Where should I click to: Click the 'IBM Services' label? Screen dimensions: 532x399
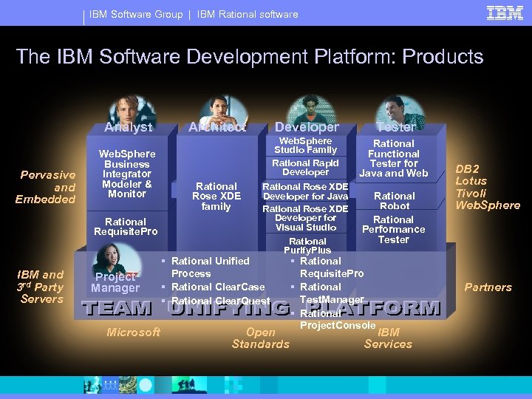pyautogui.click(x=388, y=338)
